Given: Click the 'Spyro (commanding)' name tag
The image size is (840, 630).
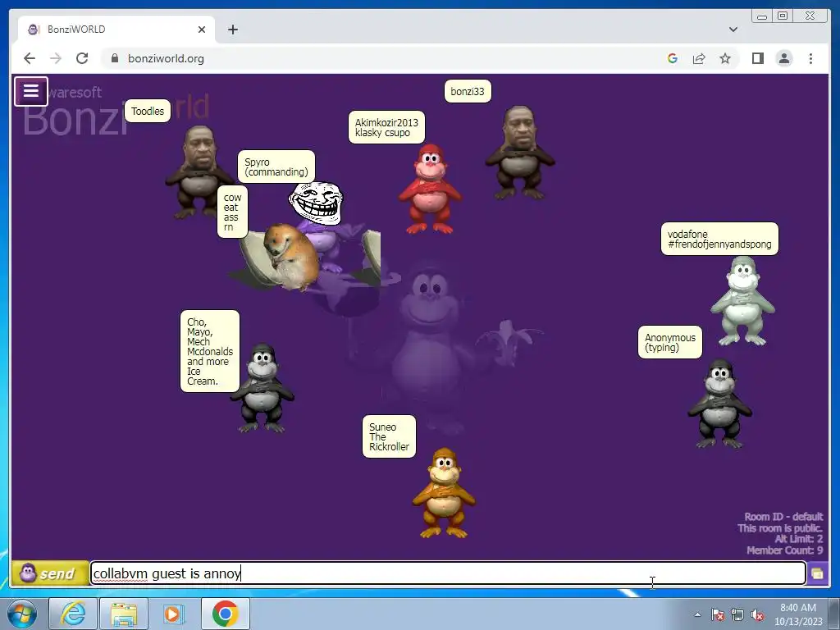Looking at the screenshot, I should click(x=276, y=167).
